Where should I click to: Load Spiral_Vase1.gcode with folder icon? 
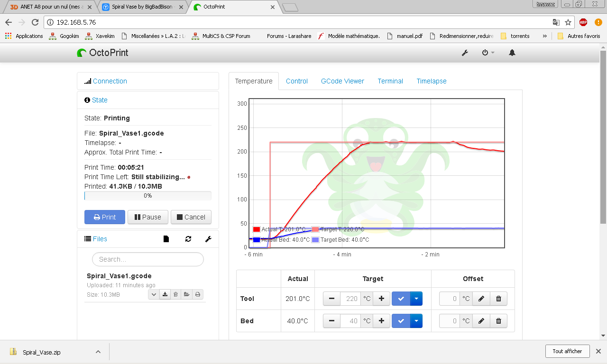(187, 294)
